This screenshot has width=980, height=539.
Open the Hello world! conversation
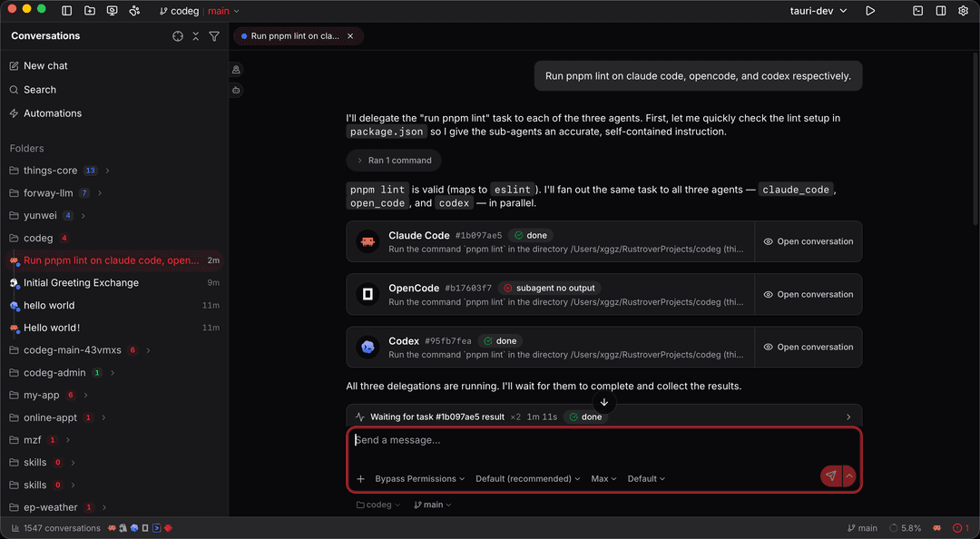114,328
